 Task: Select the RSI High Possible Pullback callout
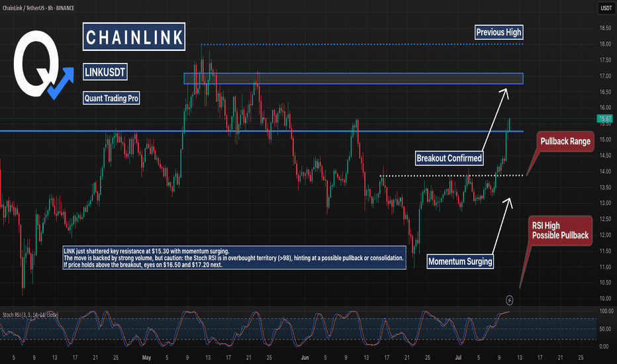[560, 230]
